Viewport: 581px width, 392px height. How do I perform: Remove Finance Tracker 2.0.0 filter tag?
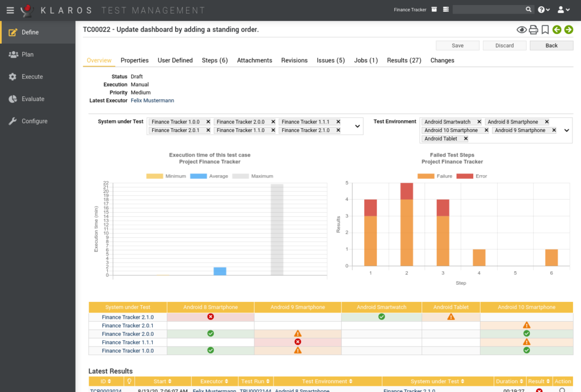(x=273, y=122)
